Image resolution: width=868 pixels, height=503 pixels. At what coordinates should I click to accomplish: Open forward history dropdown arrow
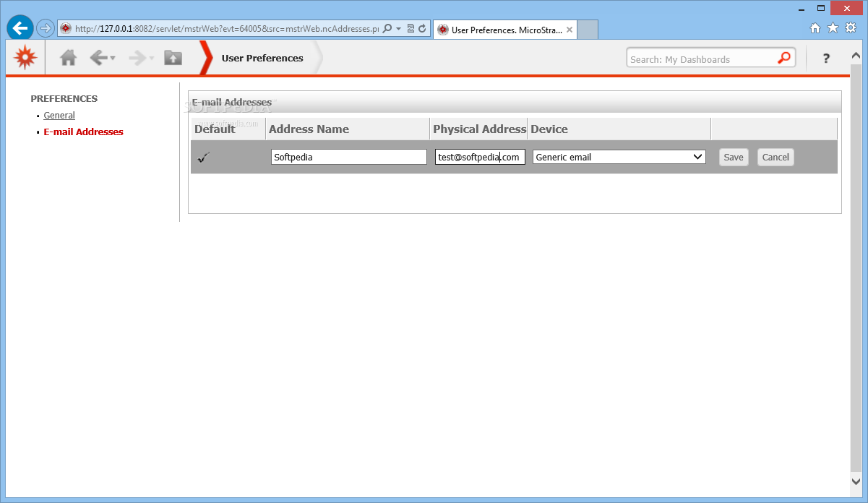[152, 59]
